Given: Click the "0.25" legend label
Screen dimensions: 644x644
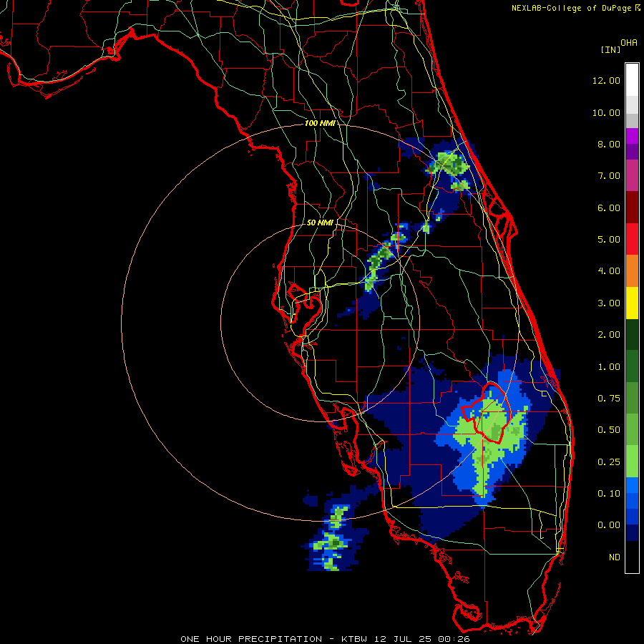Looking at the screenshot, I should [x=609, y=462].
